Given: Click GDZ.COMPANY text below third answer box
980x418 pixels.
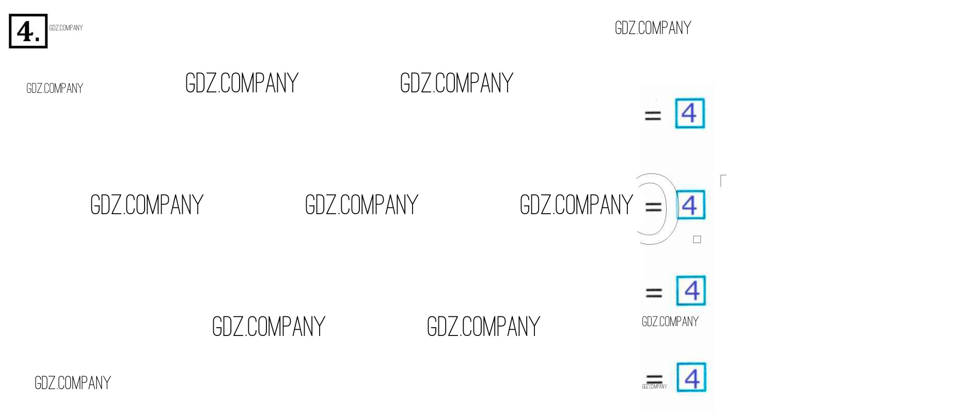Looking at the screenshot, I should click(670, 322).
